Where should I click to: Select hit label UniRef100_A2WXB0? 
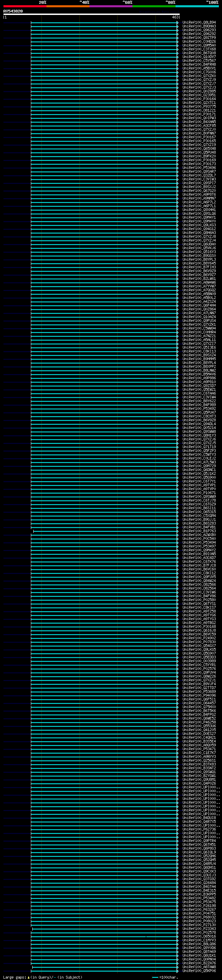199,535
